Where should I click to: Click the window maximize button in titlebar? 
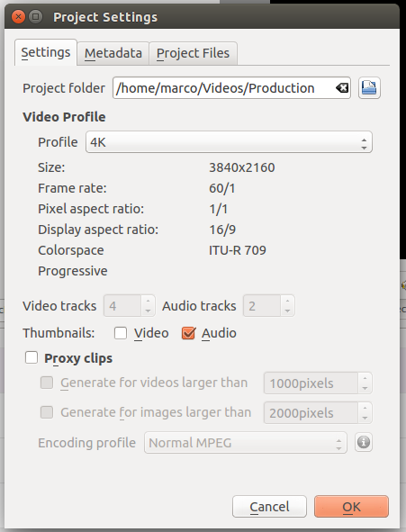tap(35, 16)
